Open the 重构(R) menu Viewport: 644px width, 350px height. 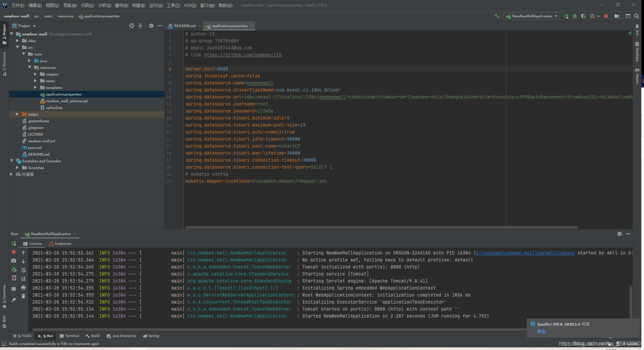[x=122, y=5]
